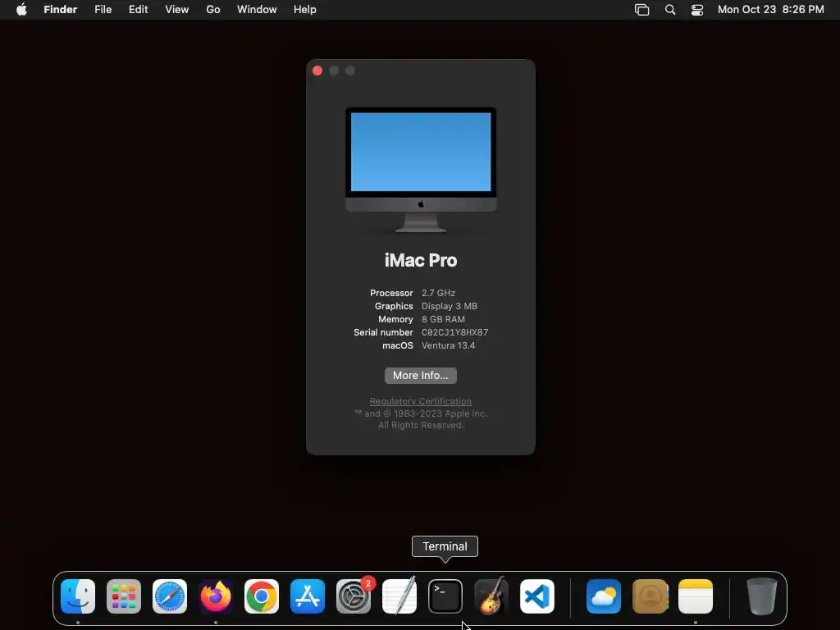Open the Apple menu
840x630 pixels.
click(x=21, y=10)
